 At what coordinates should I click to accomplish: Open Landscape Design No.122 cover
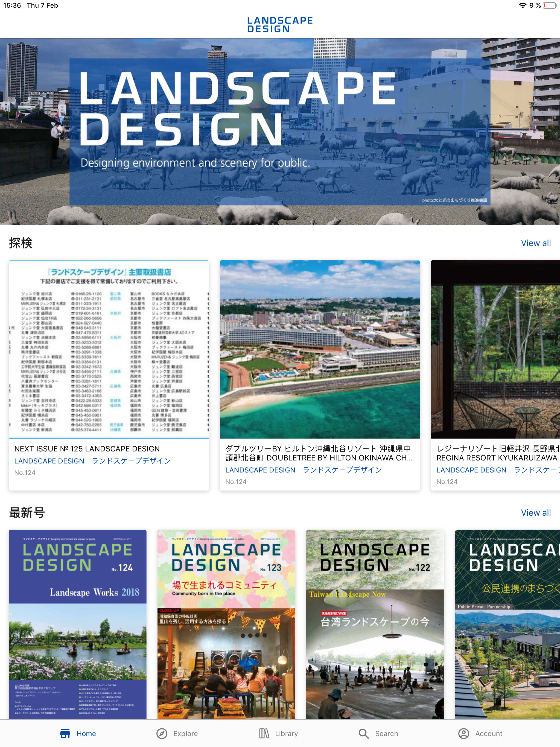pos(375,624)
